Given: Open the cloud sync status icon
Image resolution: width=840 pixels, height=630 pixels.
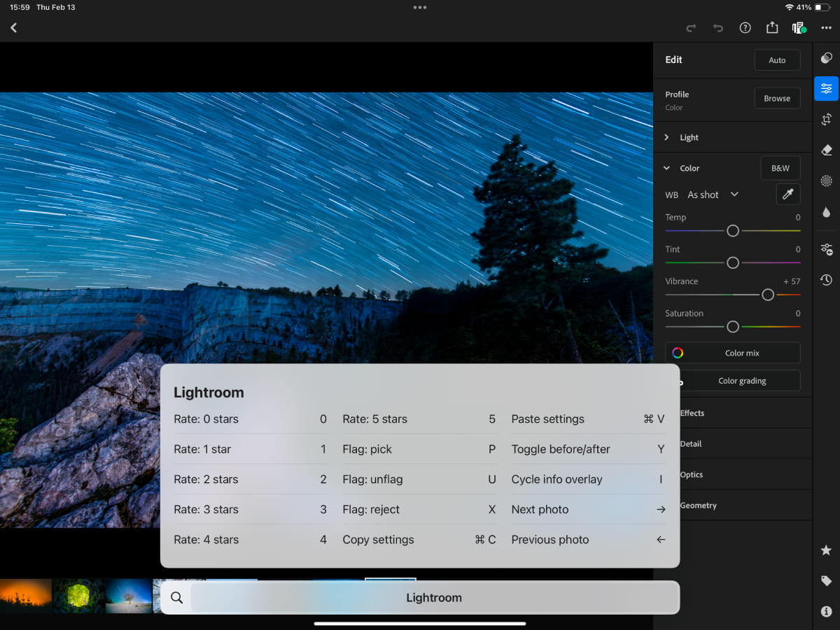Looking at the screenshot, I should (799, 28).
